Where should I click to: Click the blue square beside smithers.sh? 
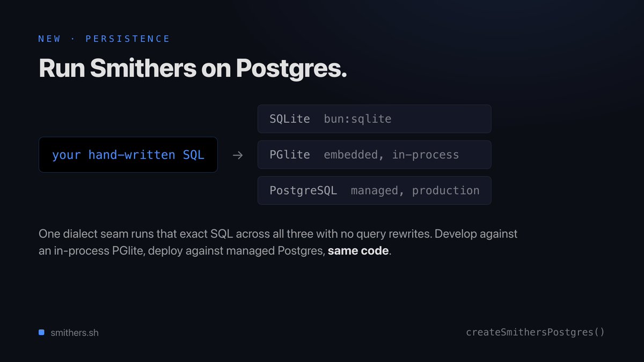click(x=41, y=333)
